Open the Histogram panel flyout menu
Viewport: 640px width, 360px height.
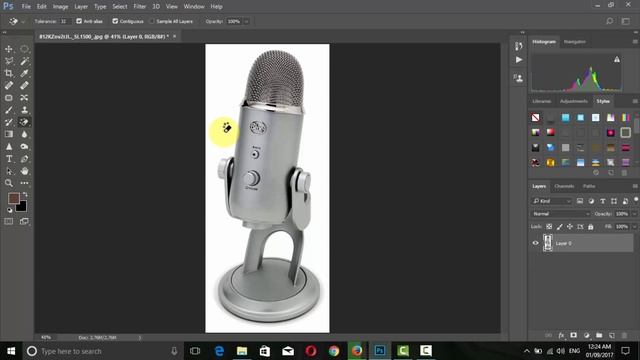click(x=635, y=42)
